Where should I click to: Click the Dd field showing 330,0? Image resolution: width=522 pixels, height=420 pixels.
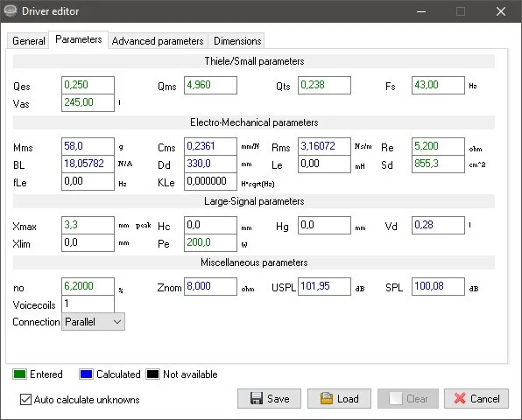click(210, 164)
